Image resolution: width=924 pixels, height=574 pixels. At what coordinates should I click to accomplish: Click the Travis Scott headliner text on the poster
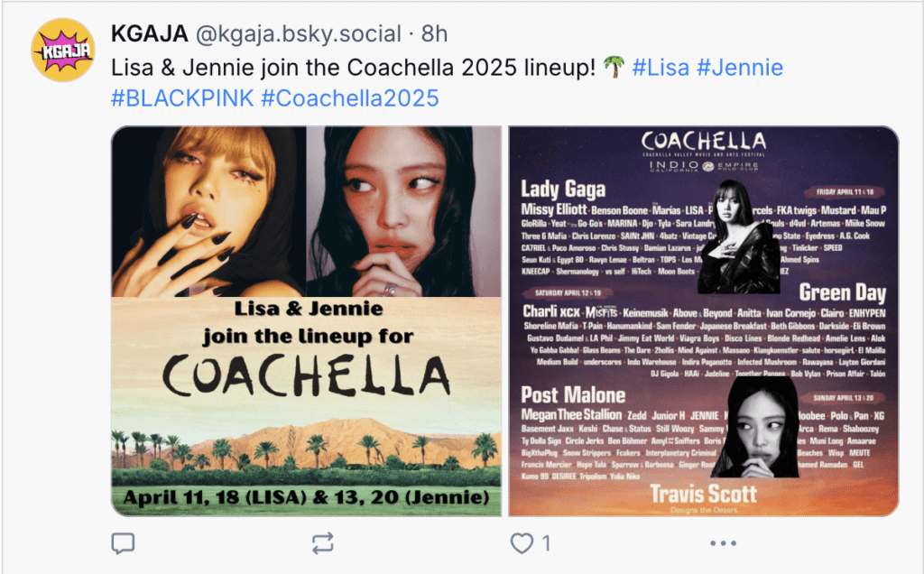point(704,494)
